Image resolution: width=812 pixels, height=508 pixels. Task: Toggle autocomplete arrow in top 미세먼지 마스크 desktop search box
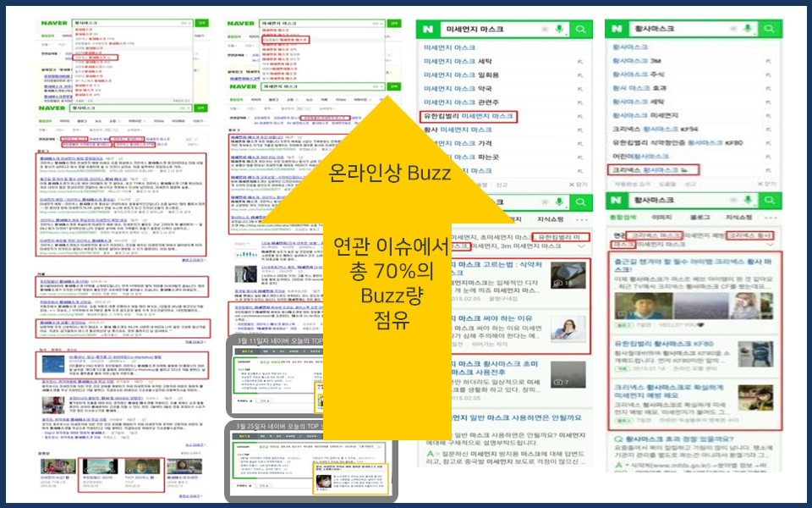point(381,24)
